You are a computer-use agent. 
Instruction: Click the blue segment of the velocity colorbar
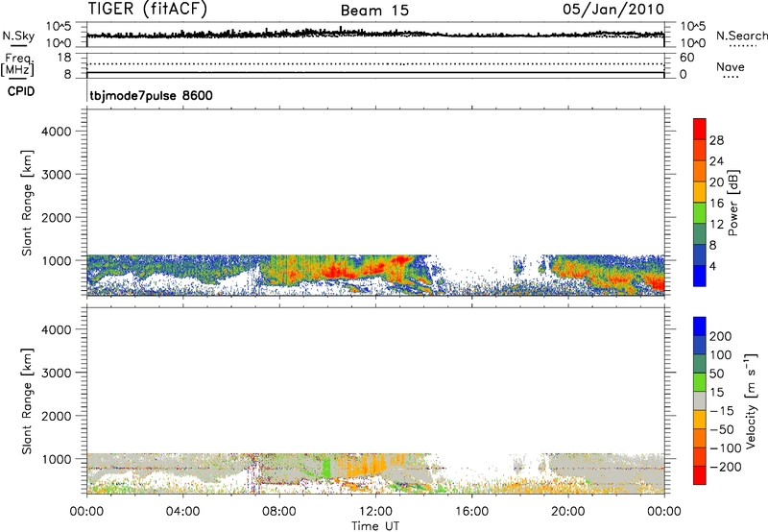(x=700, y=326)
